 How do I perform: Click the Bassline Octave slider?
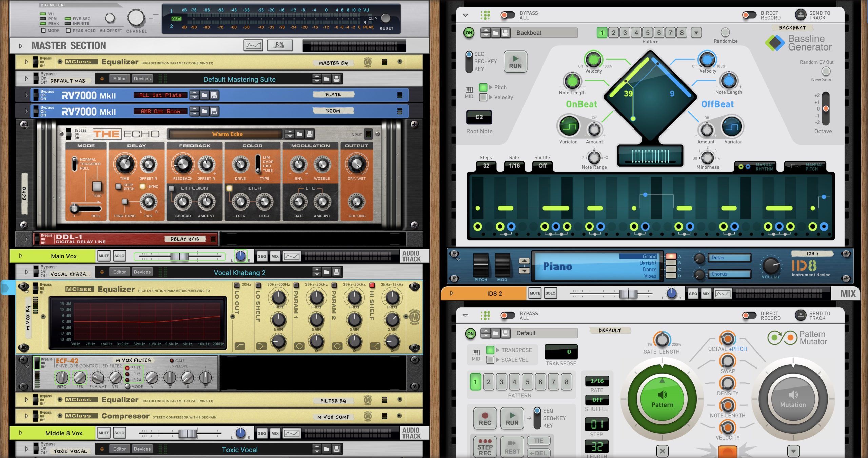tap(826, 108)
